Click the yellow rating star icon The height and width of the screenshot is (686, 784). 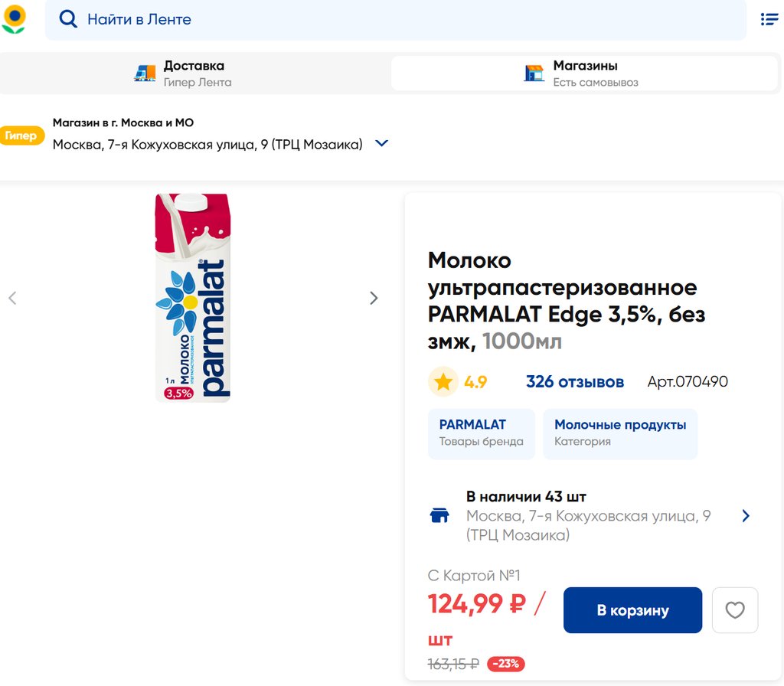[443, 381]
